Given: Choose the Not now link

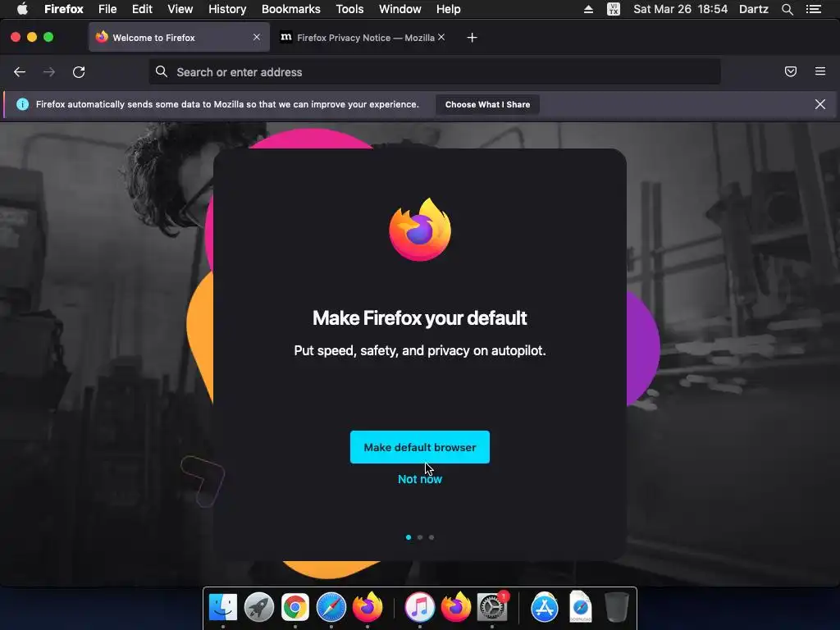Looking at the screenshot, I should tap(419, 479).
